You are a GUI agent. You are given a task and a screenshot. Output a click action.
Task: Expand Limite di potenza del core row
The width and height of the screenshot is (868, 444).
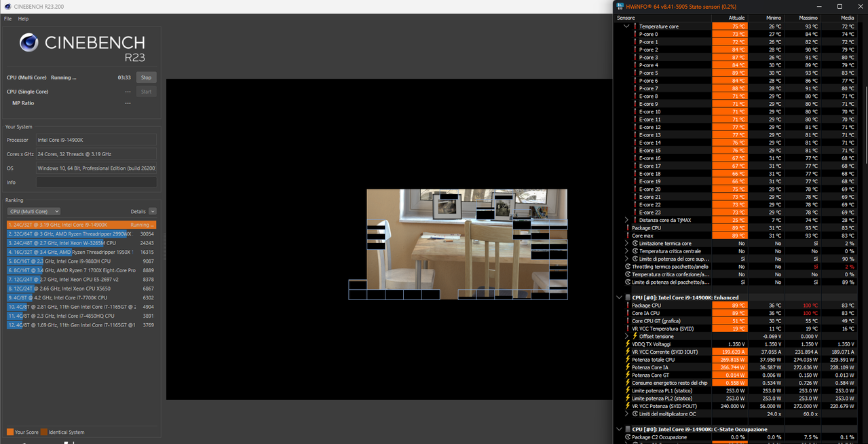pos(626,259)
